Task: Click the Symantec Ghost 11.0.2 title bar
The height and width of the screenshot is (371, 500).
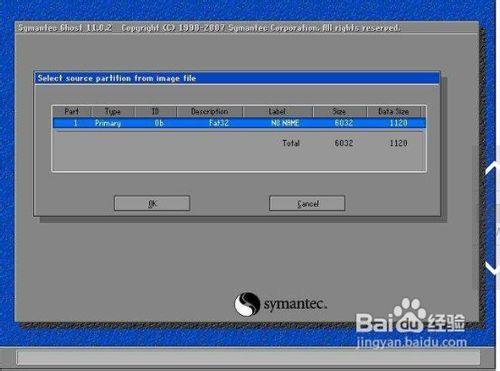Action: [247, 28]
